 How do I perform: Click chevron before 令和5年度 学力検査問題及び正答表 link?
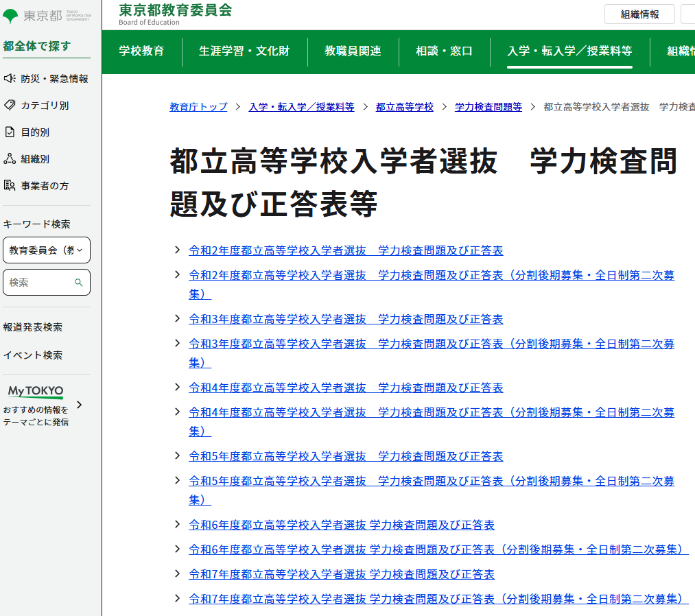tap(177, 456)
